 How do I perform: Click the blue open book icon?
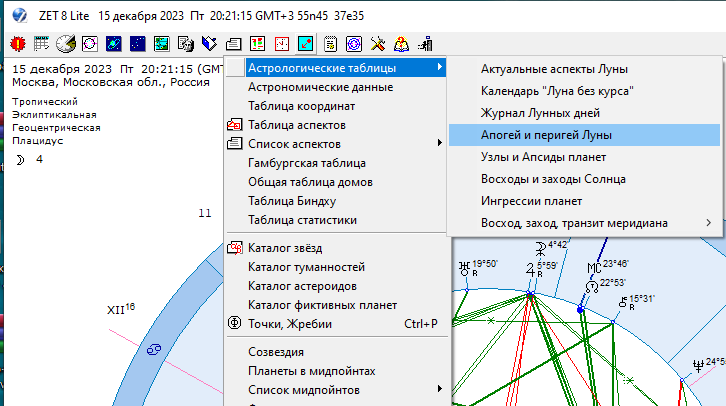(209, 44)
